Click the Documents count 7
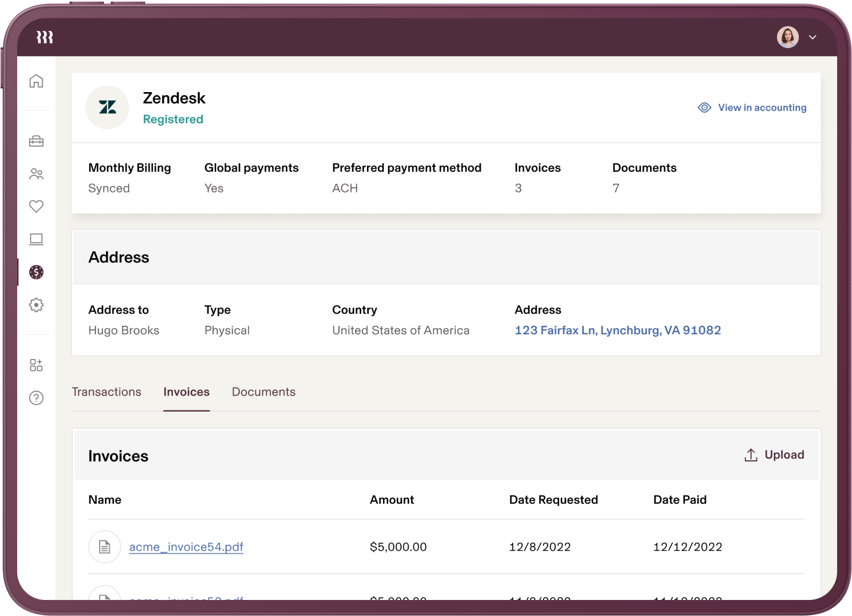 (x=616, y=188)
